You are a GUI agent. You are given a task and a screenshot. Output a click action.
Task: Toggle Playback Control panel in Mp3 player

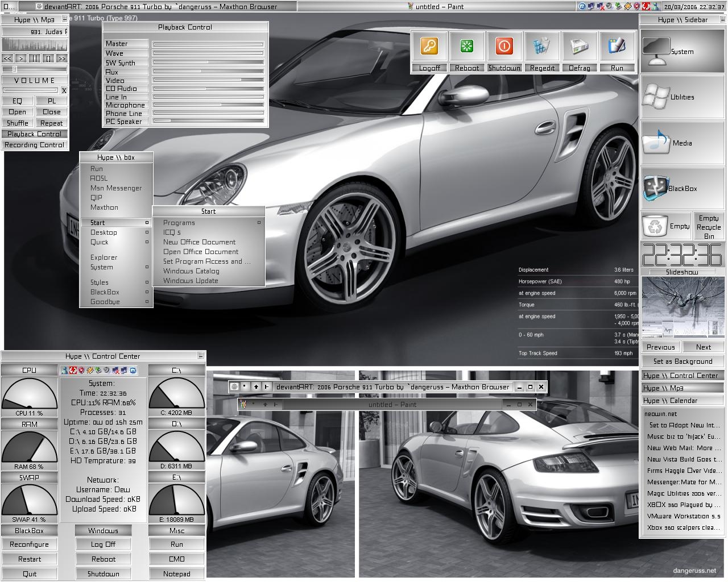(35, 134)
